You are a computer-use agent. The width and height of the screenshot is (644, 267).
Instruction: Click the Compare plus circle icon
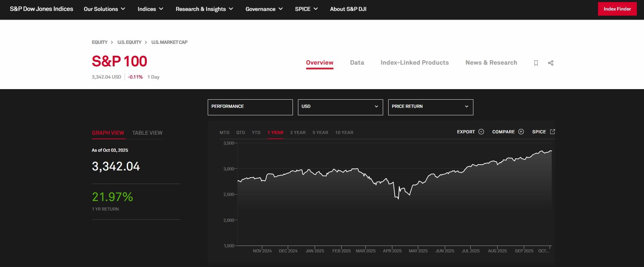pos(521,132)
